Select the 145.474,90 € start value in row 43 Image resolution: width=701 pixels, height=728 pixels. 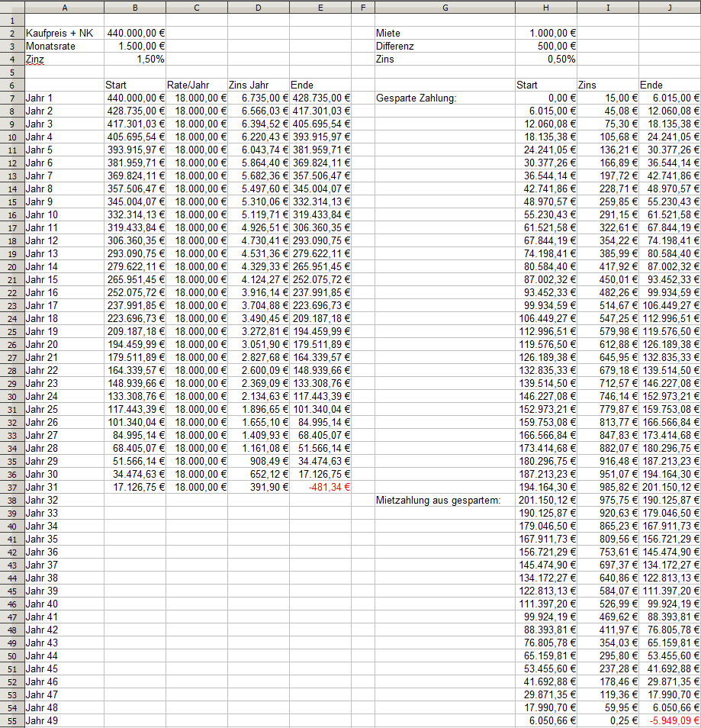[546, 565]
